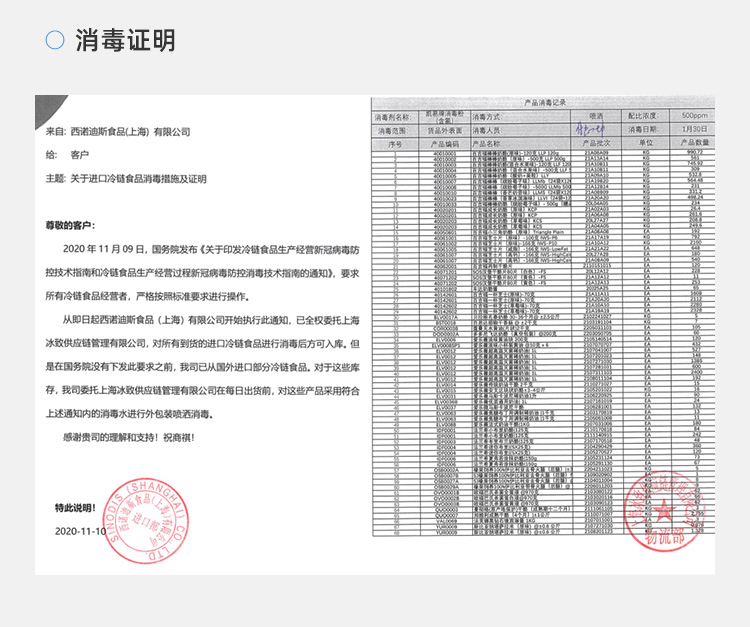Click the red SINODIS (SHANGHAI) company stamp
Viewport: 750px width, 627px height.
145,520
